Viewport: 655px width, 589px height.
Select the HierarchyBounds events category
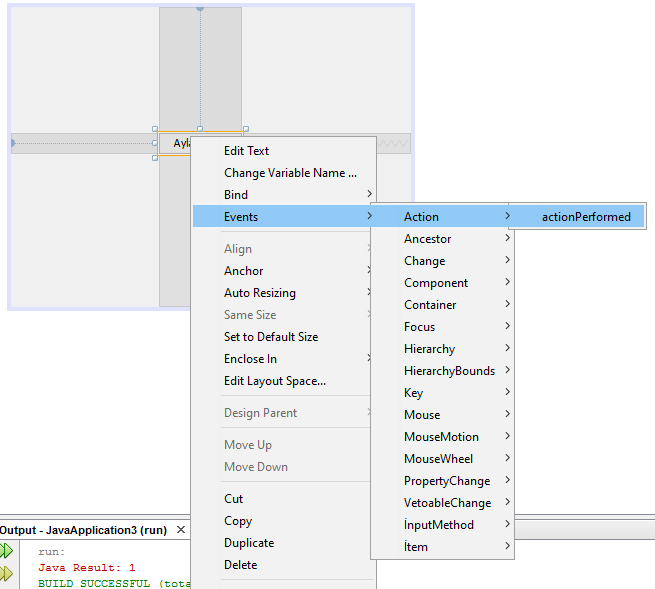pyautogui.click(x=442, y=371)
